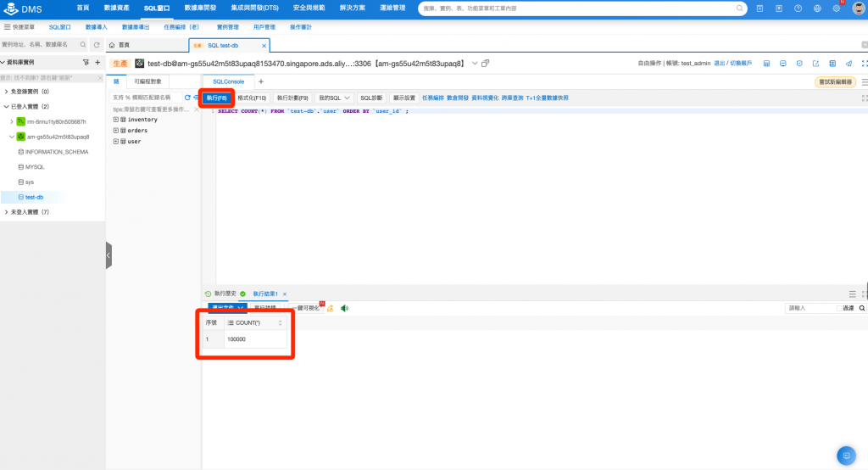Image resolution: width=868 pixels, height=470 pixels.
Task: Click the export/share icon in header toolbar
Action: 815,63
